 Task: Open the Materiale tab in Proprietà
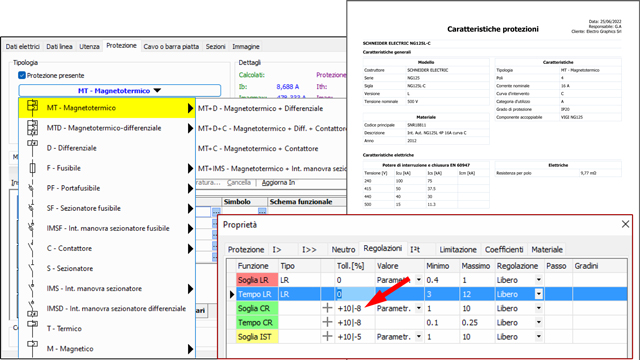(x=547, y=249)
